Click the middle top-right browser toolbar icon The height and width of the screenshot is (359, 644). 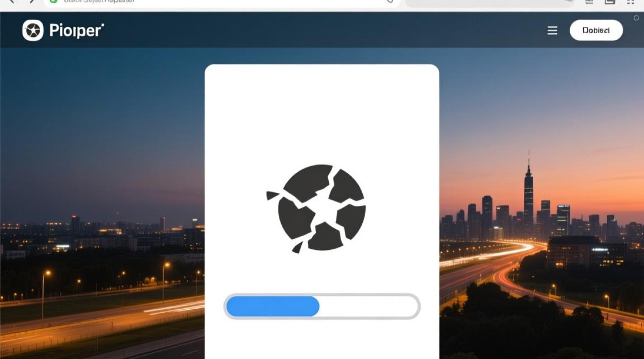pos(609,1)
